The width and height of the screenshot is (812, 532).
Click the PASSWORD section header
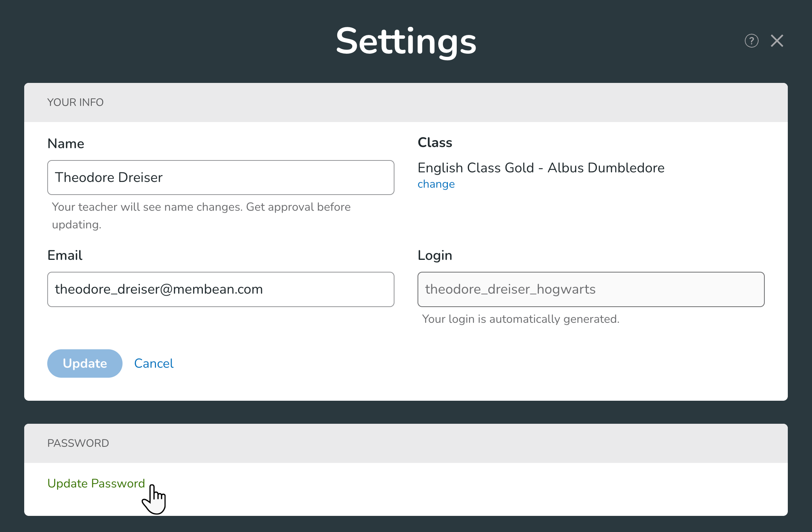coord(78,443)
